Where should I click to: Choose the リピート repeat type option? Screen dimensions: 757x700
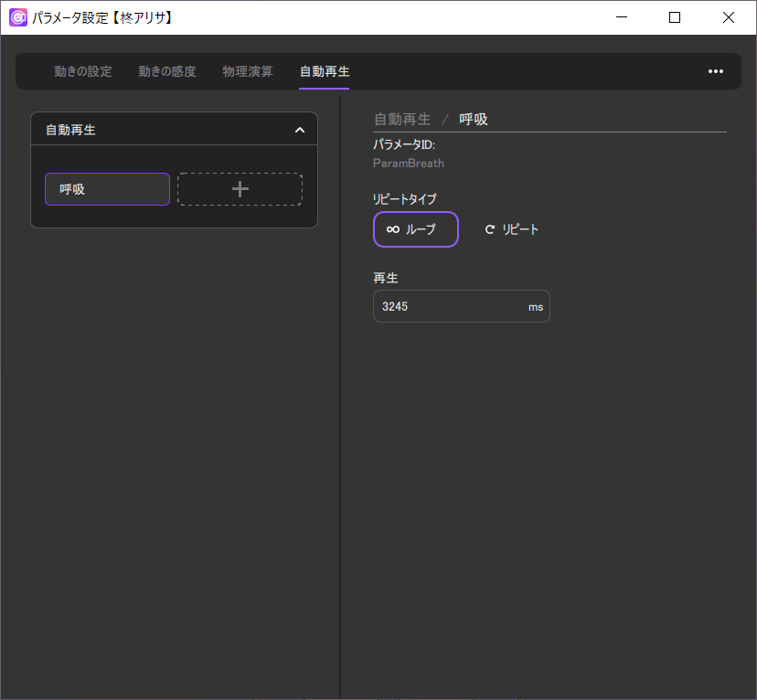point(512,229)
